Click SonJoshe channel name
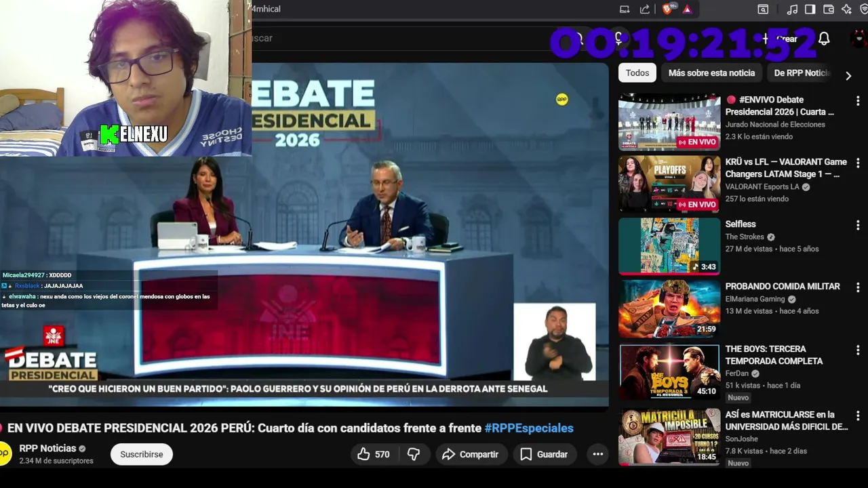 click(x=743, y=439)
